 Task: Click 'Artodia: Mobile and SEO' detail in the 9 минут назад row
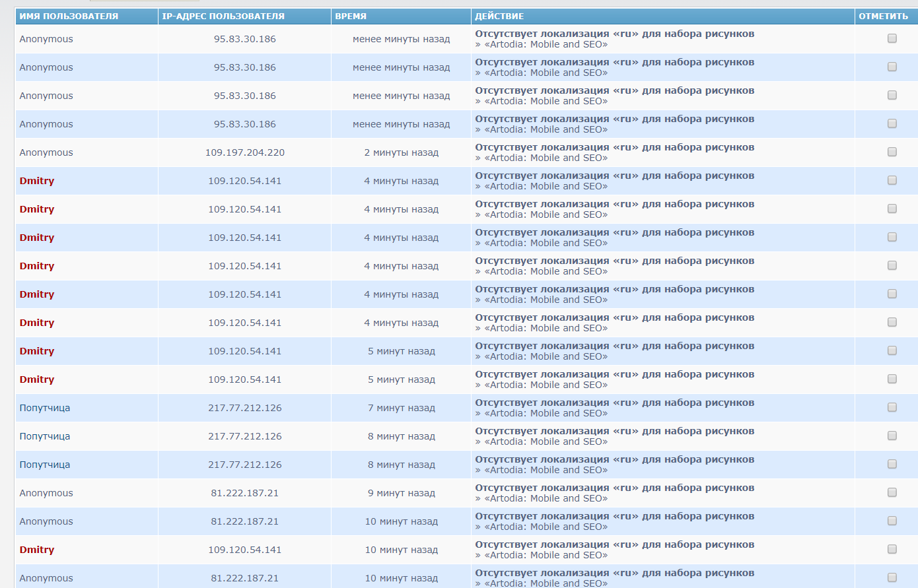tap(546, 498)
